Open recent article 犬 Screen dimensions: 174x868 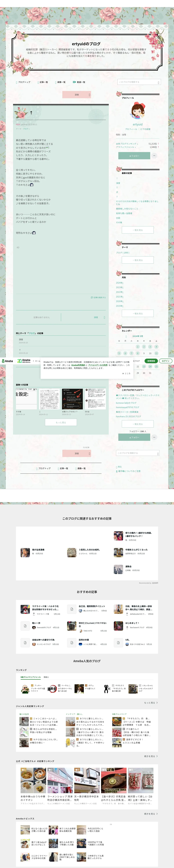coord(117,192)
